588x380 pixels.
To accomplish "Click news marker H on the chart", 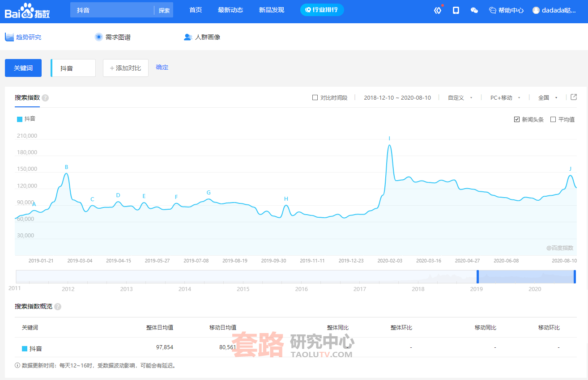I will click(286, 199).
